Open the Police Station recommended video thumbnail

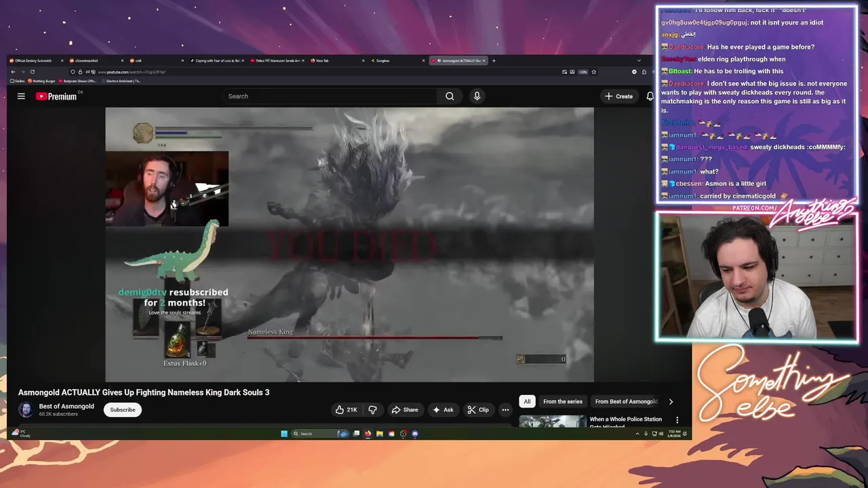pyautogui.click(x=553, y=421)
